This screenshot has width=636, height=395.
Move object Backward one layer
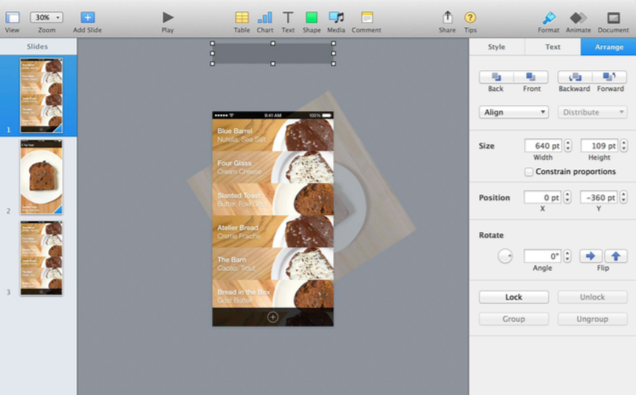click(x=575, y=77)
